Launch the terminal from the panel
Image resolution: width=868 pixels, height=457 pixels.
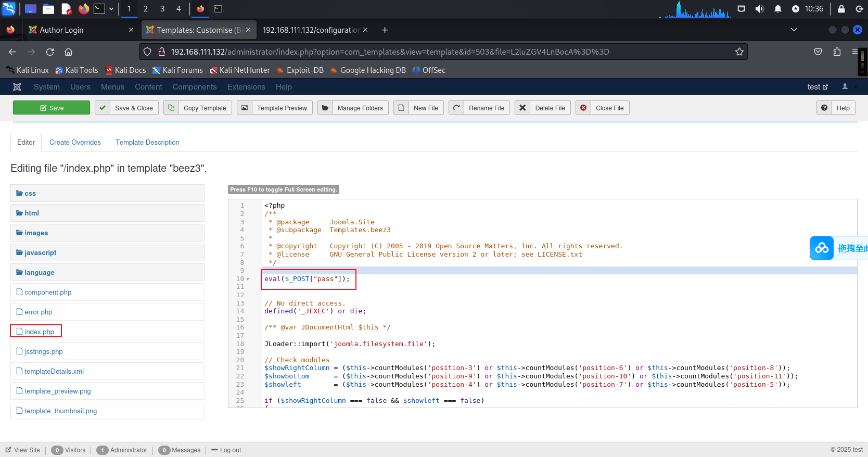tap(99, 8)
